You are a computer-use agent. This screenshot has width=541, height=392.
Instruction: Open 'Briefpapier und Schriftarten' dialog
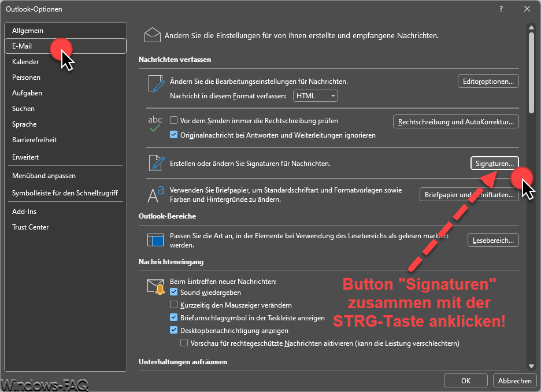[x=469, y=194]
